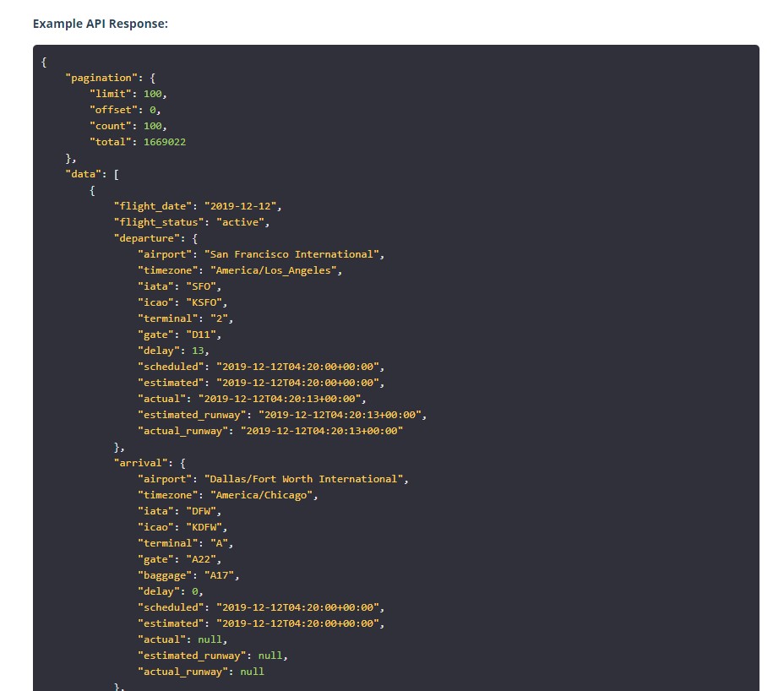Click the "departure" object key
Image resolution: width=784 pixels, height=691 pixels.
(x=147, y=238)
